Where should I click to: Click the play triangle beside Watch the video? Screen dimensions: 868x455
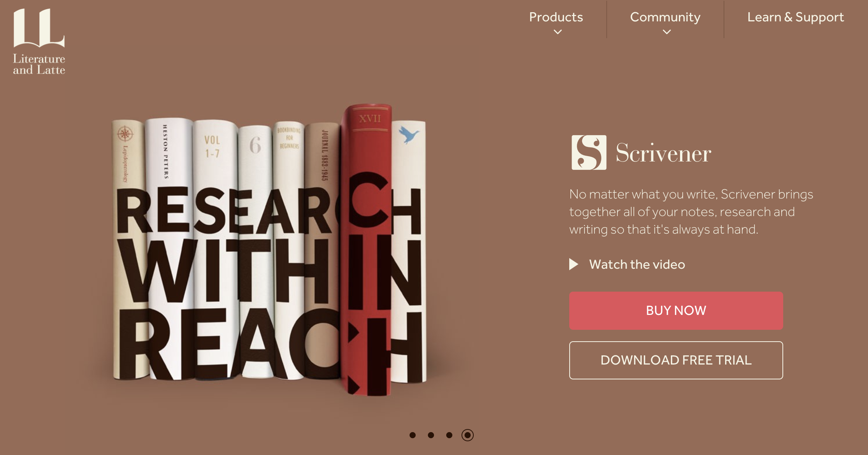(573, 264)
